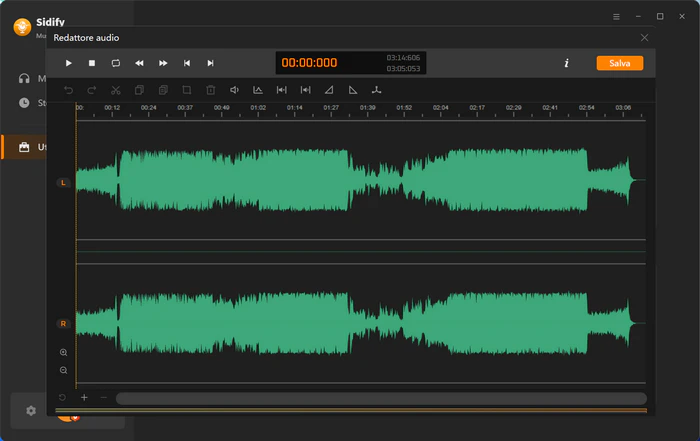
Task: Zoom in on the waveform vertically
Action: (63, 352)
